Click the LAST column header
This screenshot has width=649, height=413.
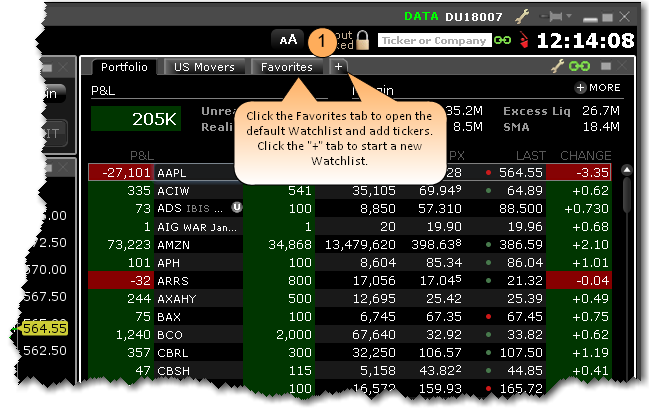[527, 155]
